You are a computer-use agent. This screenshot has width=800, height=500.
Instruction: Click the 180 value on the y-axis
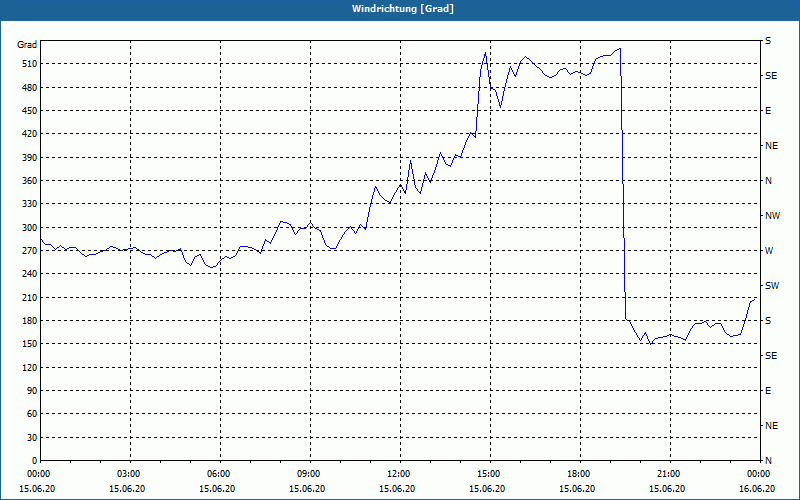click(30, 321)
